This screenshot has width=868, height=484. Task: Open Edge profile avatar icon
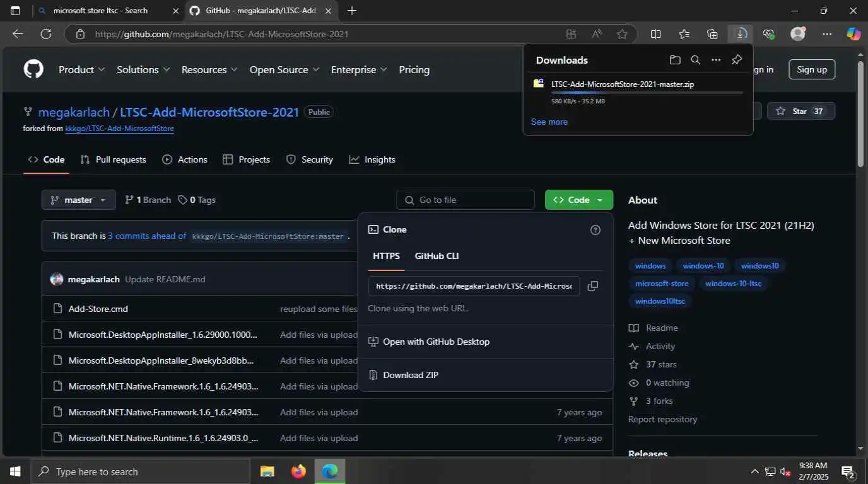798,34
